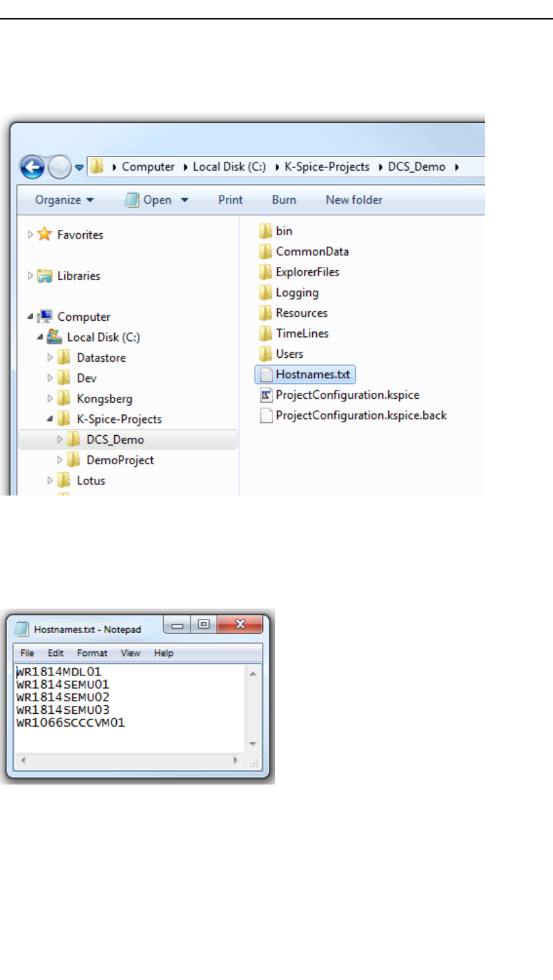The height and width of the screenshot is (980, 553).
Task: Open the Help menu in Notepad
Action: tap(164, 653)
